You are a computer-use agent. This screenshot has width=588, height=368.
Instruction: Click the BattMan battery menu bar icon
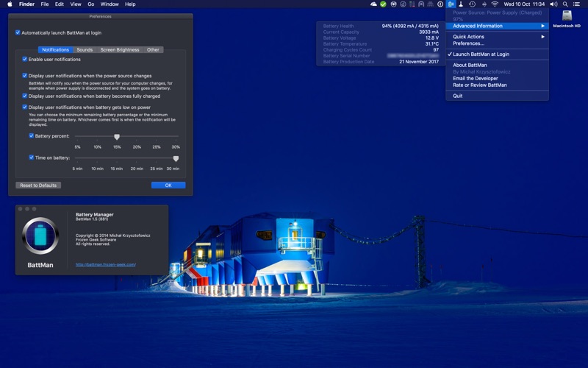tap(451, 4)
